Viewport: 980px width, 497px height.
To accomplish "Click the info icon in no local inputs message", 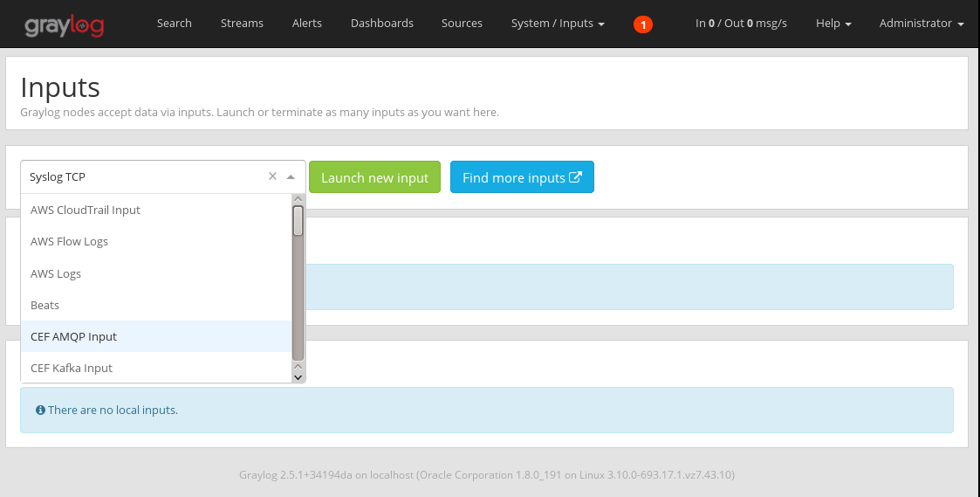I will (x=41, y=410).
